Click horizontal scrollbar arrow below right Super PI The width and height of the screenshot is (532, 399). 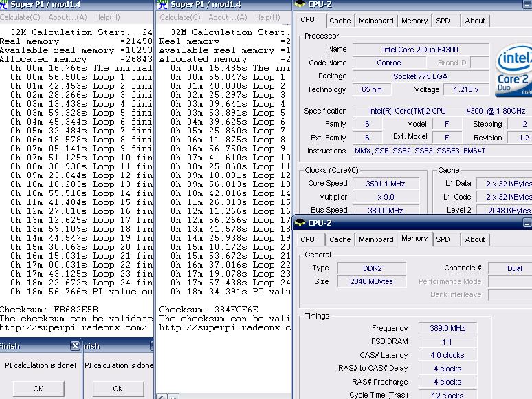tap(162, 396)
